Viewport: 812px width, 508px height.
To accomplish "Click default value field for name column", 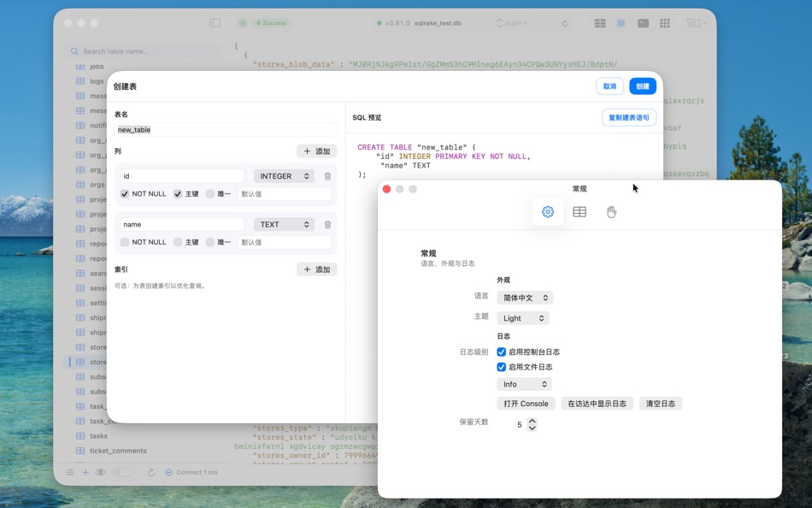I will pos(285,242).
